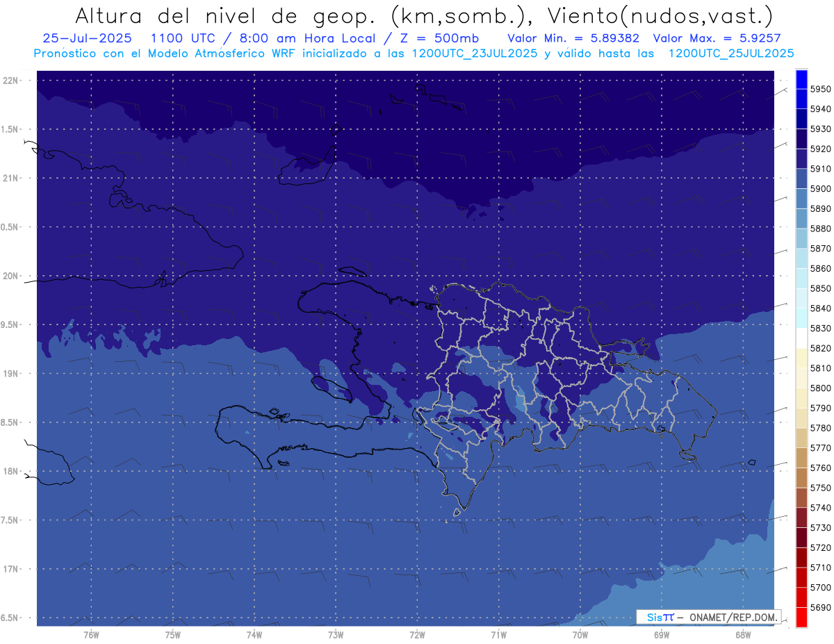Click the longitude label 68W
Viewport: 834px width, 644px height.
point(743,635)
